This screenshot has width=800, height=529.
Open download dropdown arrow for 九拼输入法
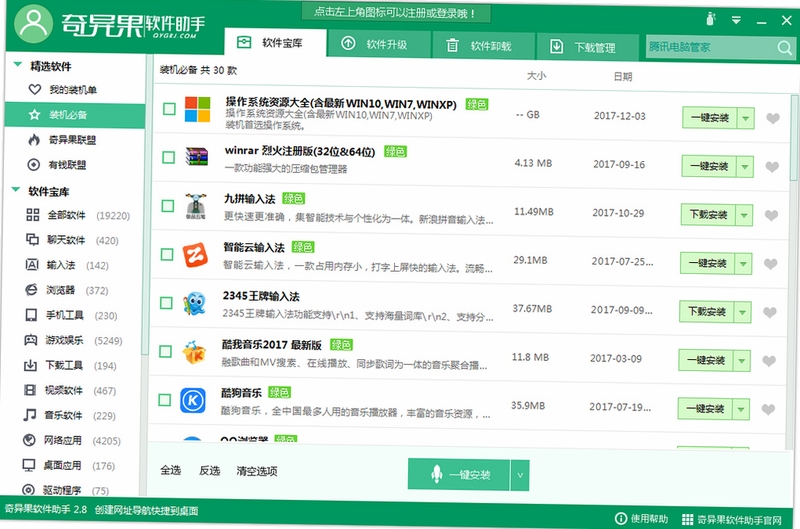point(744,215)
